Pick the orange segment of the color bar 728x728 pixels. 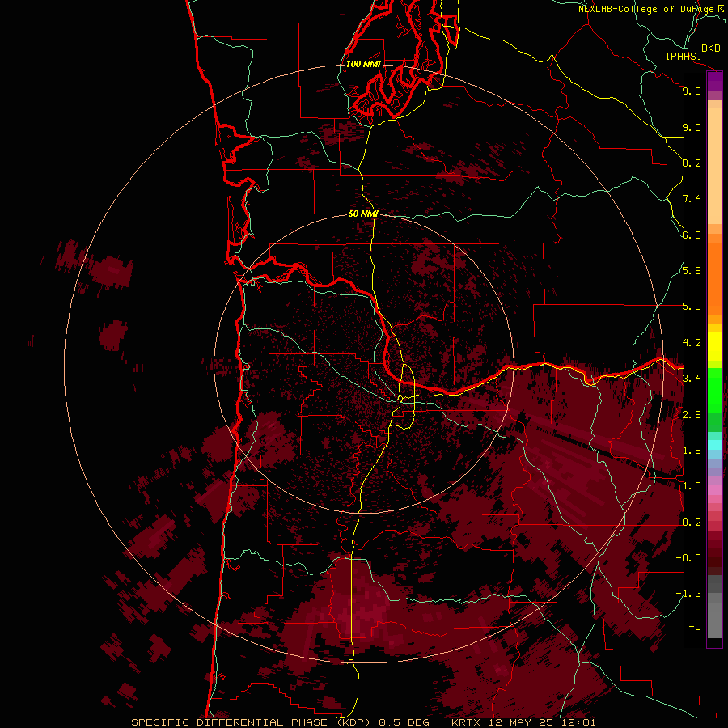(714, 278)
